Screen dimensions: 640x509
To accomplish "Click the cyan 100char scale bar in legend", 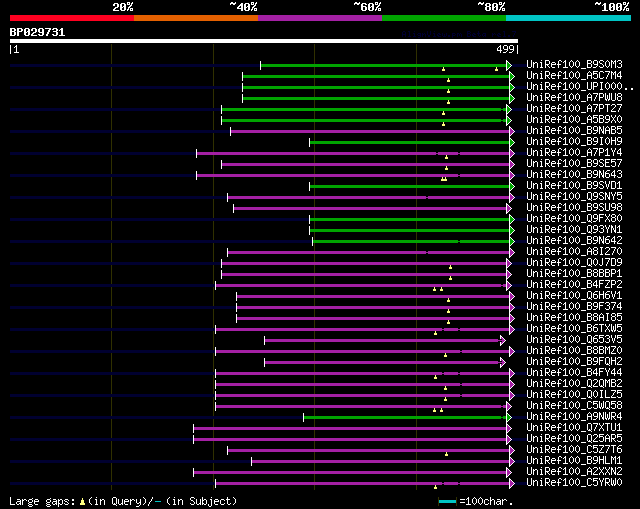I will click(x=447, y=501).
